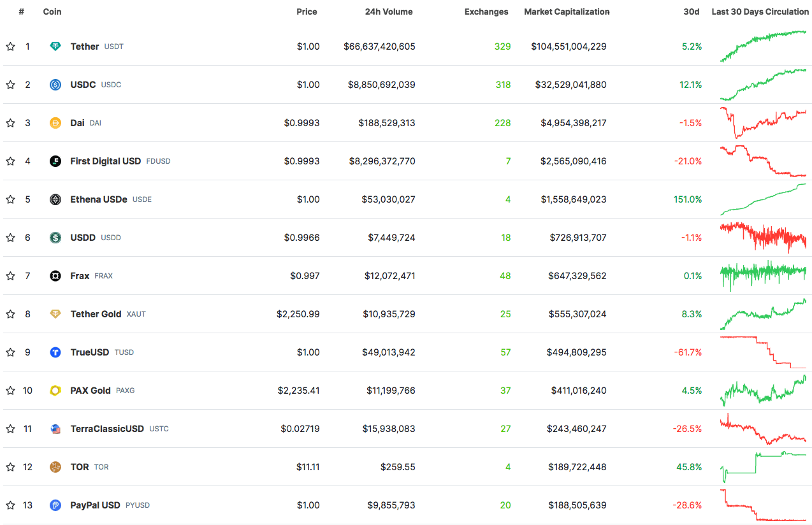812x525 pixels.
Task: Open the Tether Gold coin link
Action: (96, 314)
